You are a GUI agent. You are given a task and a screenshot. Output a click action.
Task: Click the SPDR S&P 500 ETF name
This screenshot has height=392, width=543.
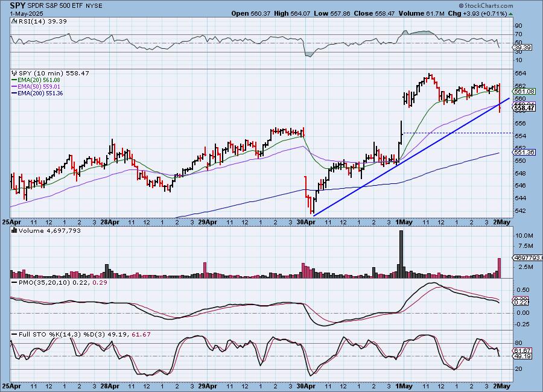point(55,5)
